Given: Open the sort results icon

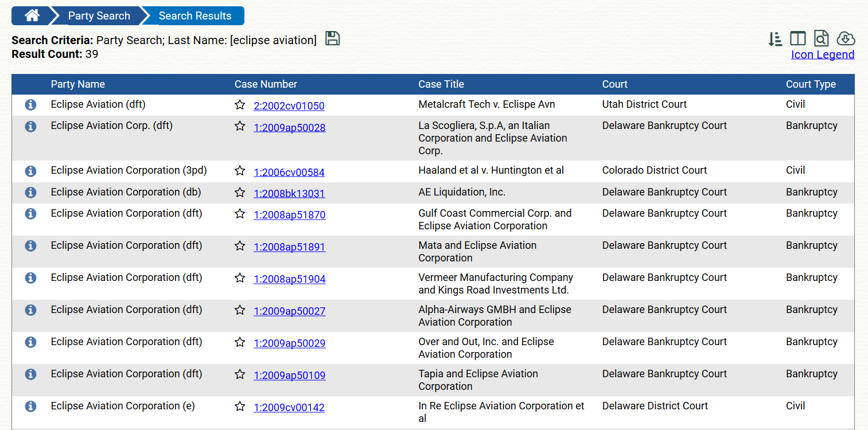Looking at the screenshot, I should pos(775,39).
